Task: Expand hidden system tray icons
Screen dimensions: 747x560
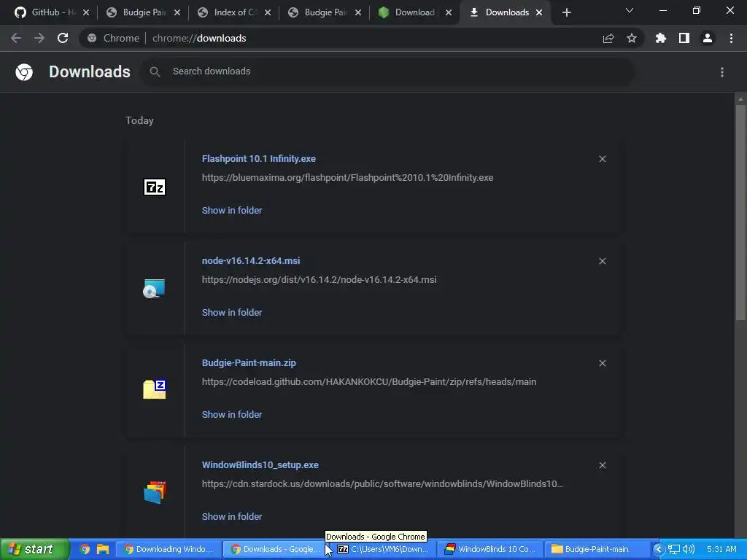Action: coord(659,549)
